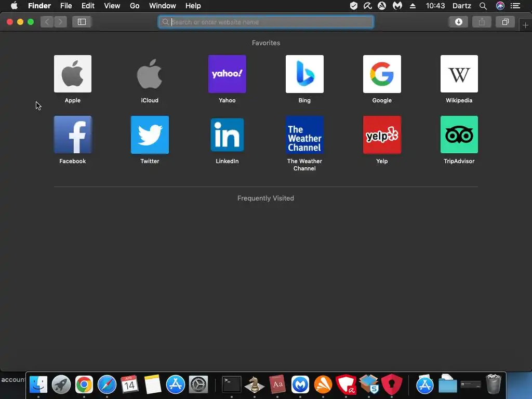
Task: Open Dictionary from the dock
Action: click(x=277, y=384)
